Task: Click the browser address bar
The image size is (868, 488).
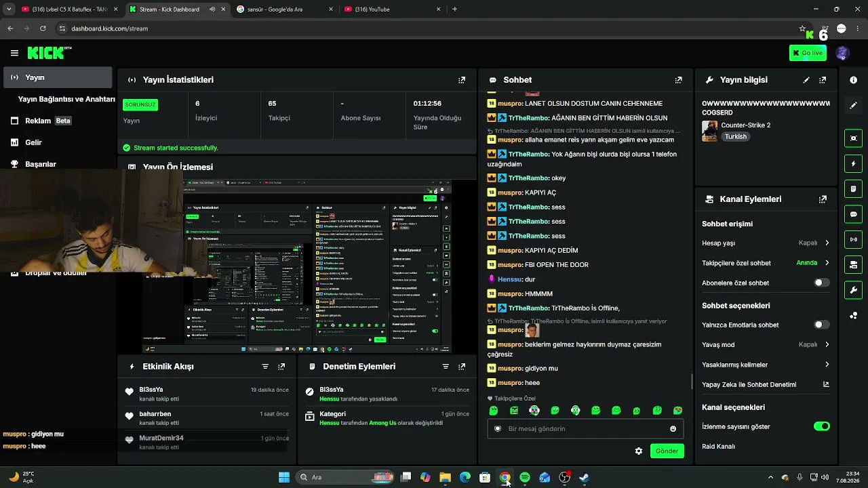Action: (x=427, y=28)
